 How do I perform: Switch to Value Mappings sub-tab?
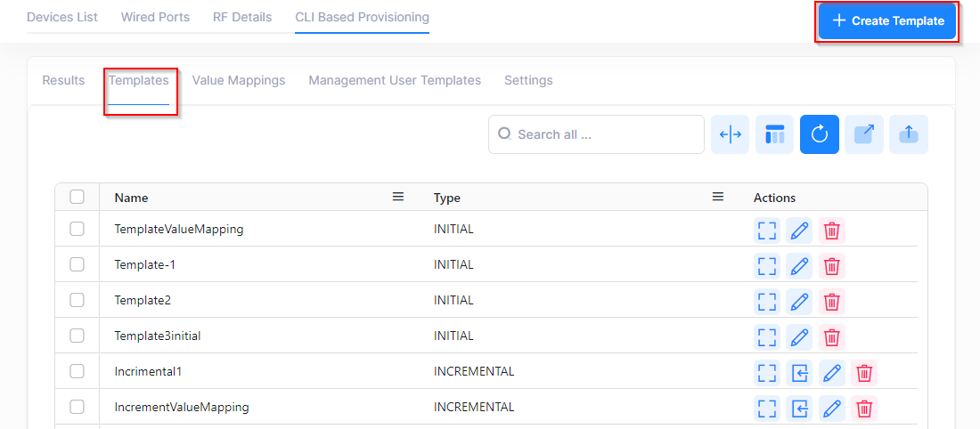tap(238, 81)
